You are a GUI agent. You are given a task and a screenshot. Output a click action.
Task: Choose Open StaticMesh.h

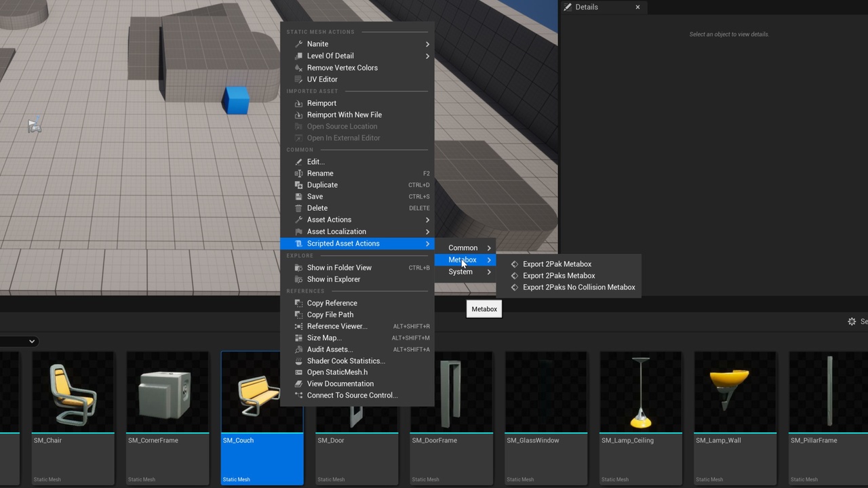[357, 372]
